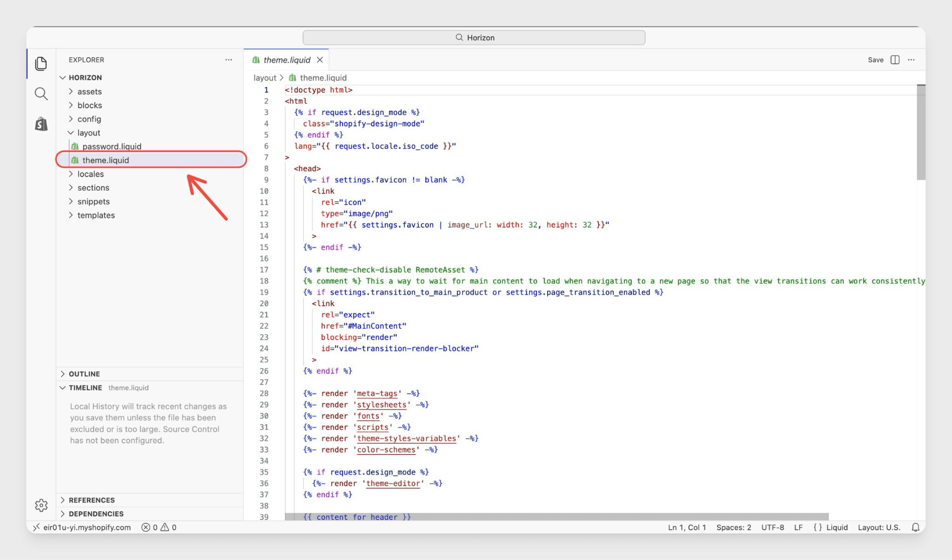Screen dimensions: 952x560
Task: Click the horizontal editor scrollbar
Action: [556, 517]
